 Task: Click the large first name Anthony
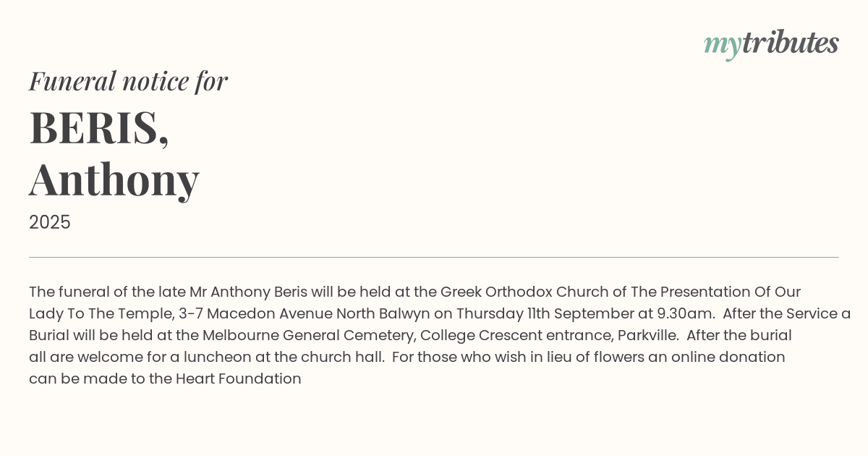114,179
